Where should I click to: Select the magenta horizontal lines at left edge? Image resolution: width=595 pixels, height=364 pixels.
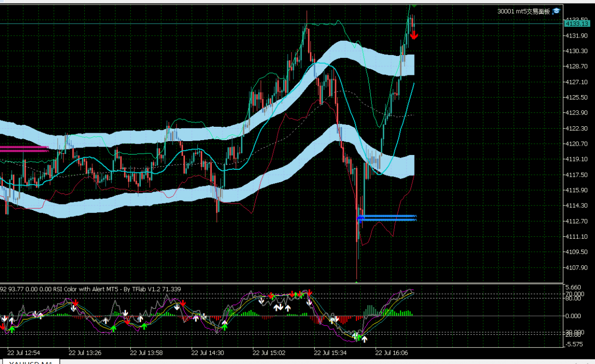tap(24, 149)
